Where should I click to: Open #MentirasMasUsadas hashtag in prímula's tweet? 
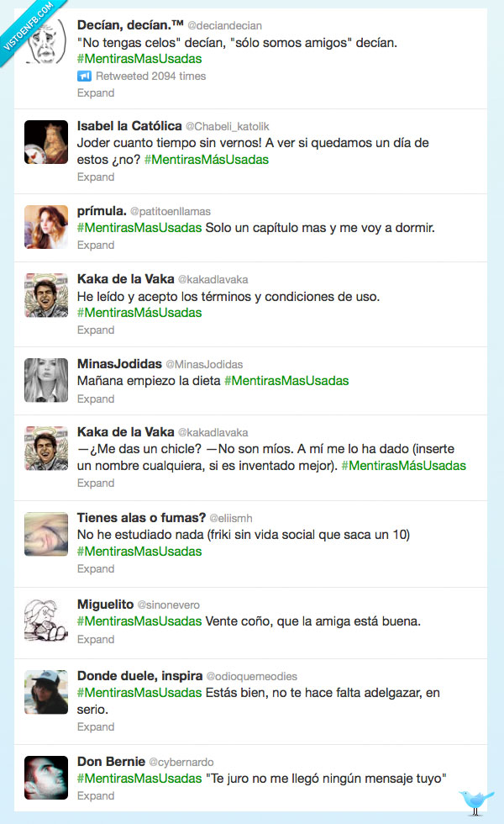click(x=139, y=228)
